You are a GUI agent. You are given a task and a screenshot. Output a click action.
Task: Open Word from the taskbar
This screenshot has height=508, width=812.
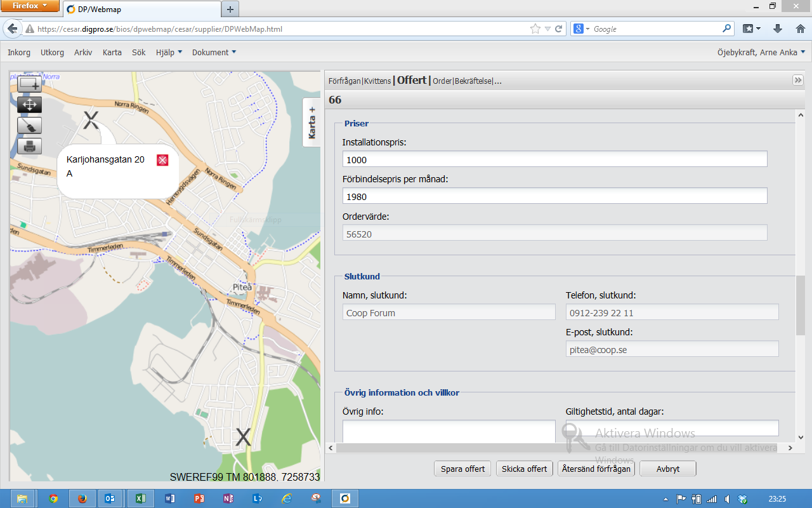click(169, 498)
